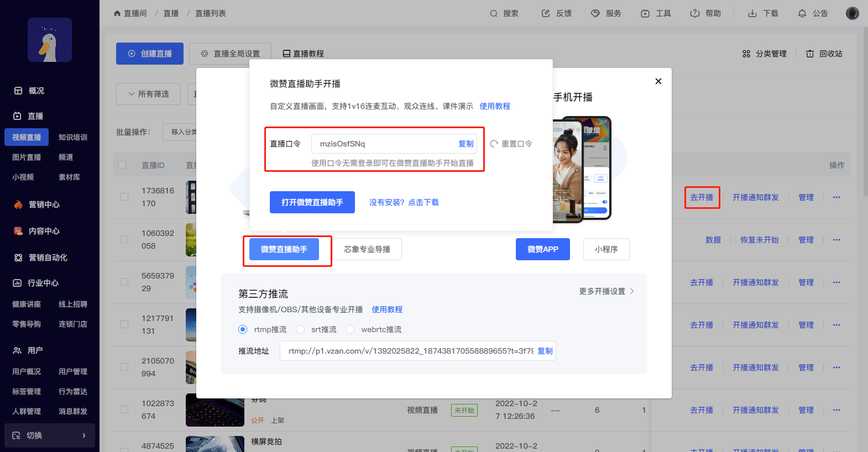868x452 pixels.
Task: Open the 反馈 feedback icon
Action: coord(546,13)
